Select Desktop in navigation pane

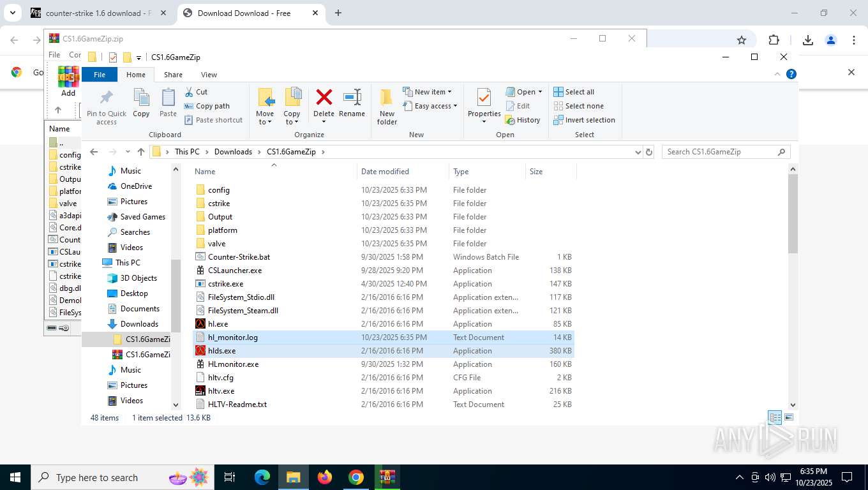click(x=134, y=293)
